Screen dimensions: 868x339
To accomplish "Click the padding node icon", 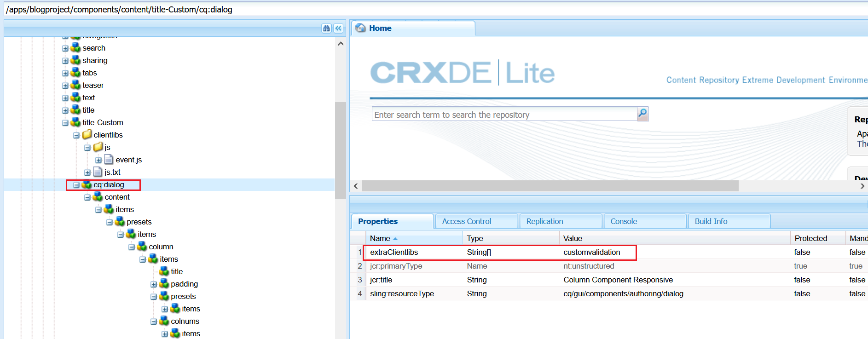I will tap(164, 284).
